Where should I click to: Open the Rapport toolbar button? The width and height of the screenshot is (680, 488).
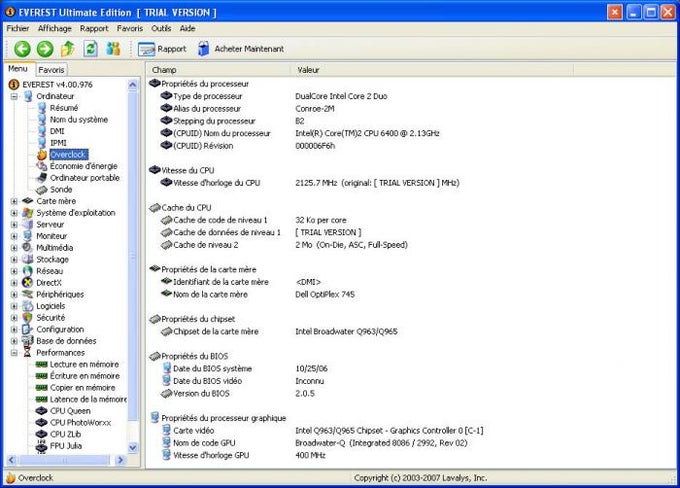click(162, 49)
